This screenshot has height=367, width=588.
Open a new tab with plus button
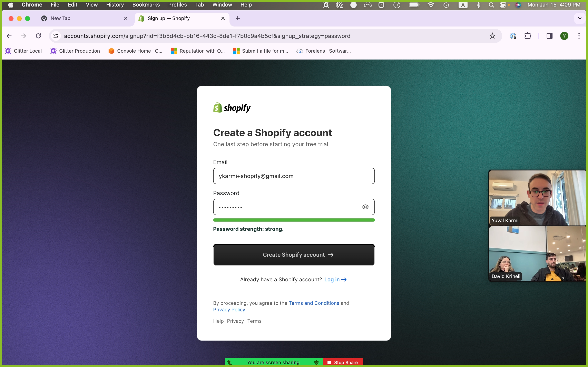pyautogui.click(x=238, y=18)
